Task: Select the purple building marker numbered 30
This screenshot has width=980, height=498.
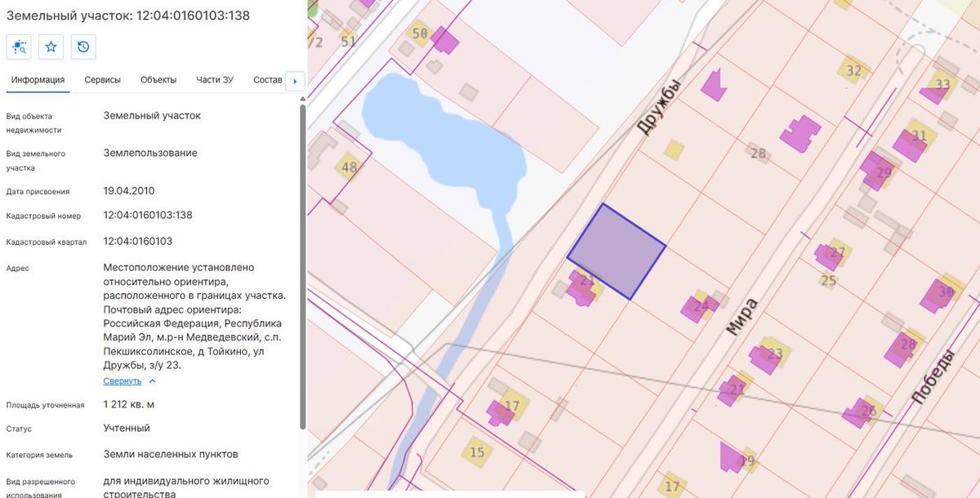Action: [x=937, y=296]
